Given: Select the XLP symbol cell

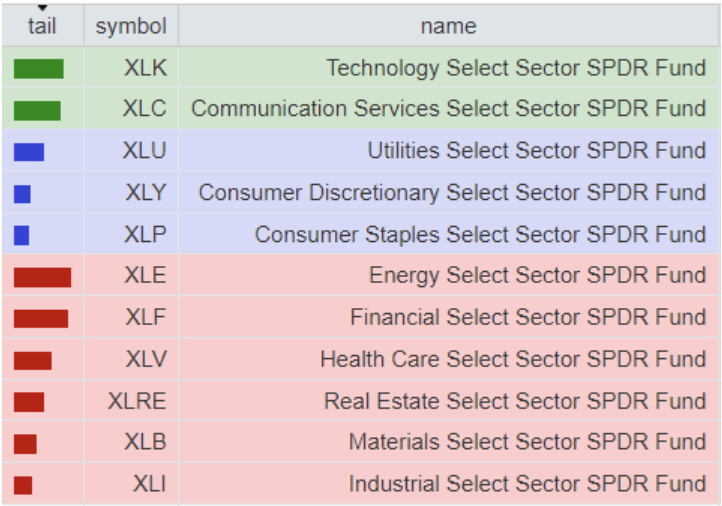Looking at the screenshot, I should (145, 235).
